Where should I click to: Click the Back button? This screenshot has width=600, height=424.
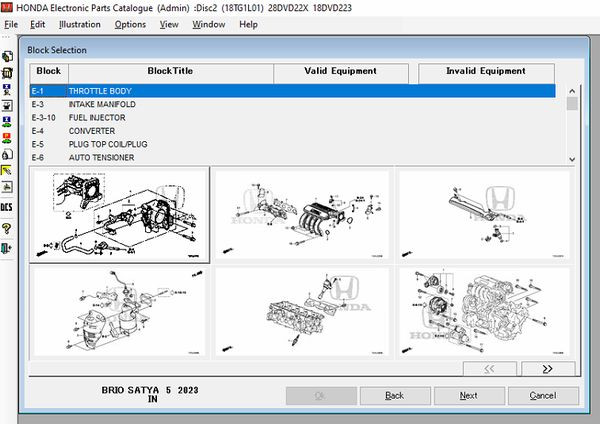394,395
